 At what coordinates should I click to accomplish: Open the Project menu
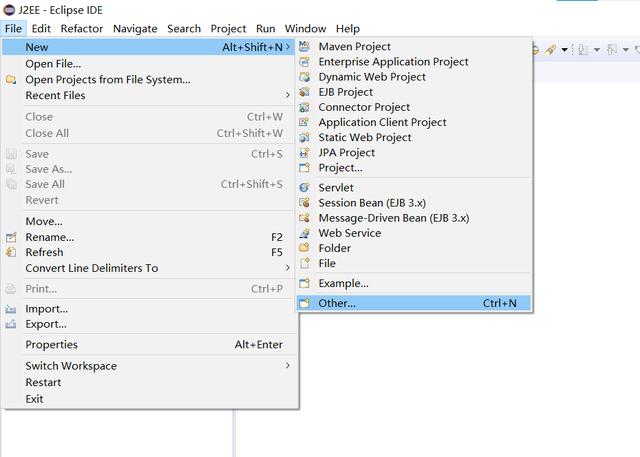coord(228,29)
